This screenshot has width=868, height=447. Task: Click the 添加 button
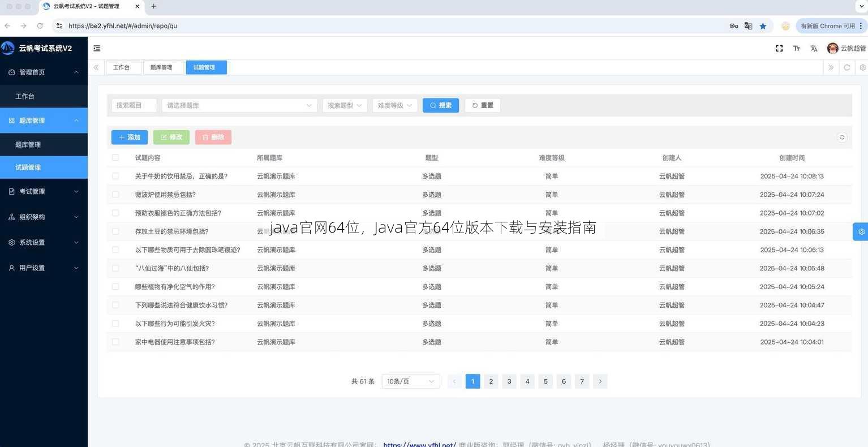coord(130,137)
